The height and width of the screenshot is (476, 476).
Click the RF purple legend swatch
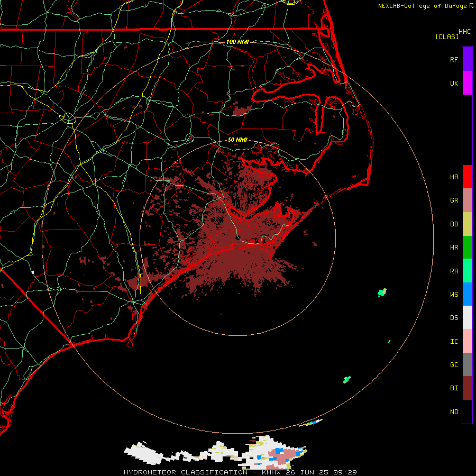pos(467,59)
